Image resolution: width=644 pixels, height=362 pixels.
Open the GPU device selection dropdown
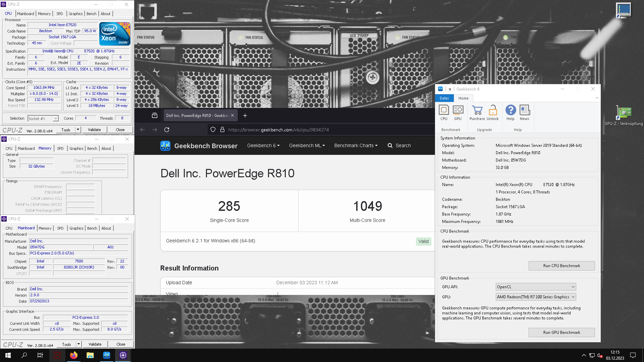coord(536,297)
